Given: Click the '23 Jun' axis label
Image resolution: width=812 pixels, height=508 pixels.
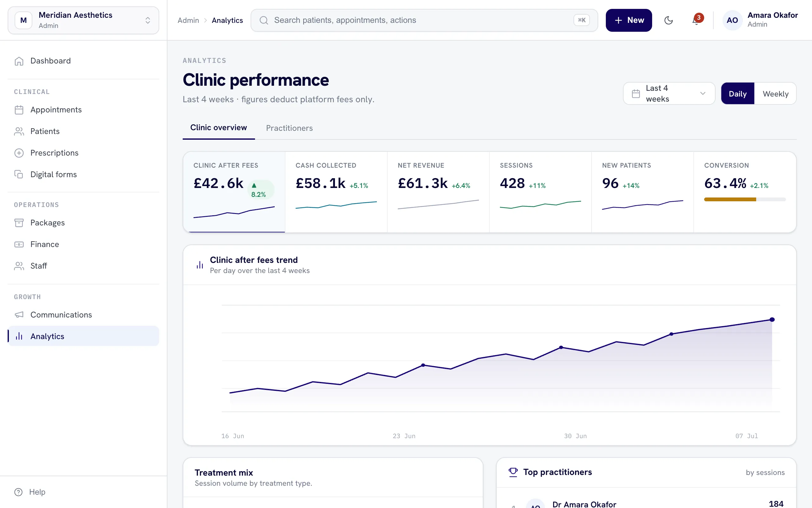Looking at the screenshot, I should pyautogui.click(x=404, y=436).
